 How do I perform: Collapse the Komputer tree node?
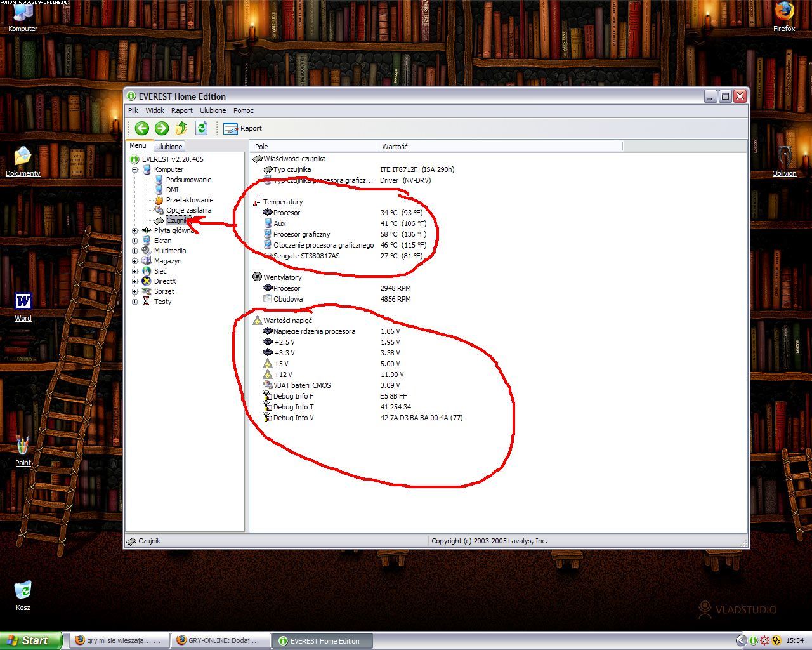[134, 170]
